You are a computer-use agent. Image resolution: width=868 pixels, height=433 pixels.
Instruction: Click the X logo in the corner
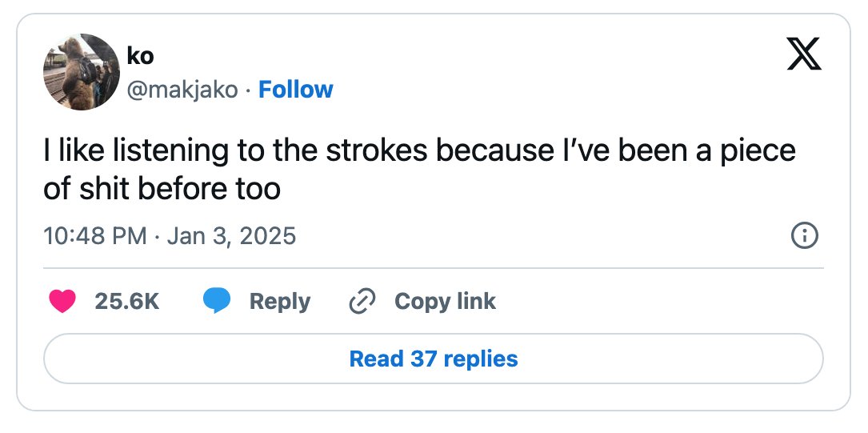tap(804, 54)
